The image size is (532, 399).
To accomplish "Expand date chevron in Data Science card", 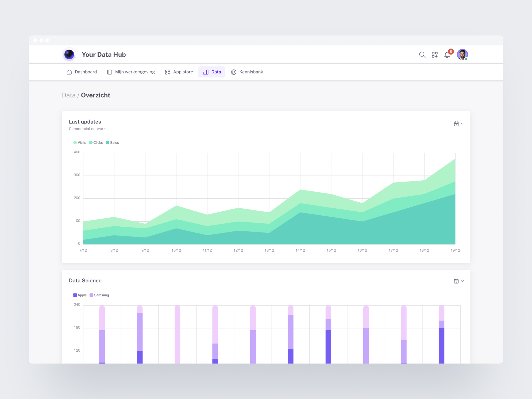I will click(462, 281).
